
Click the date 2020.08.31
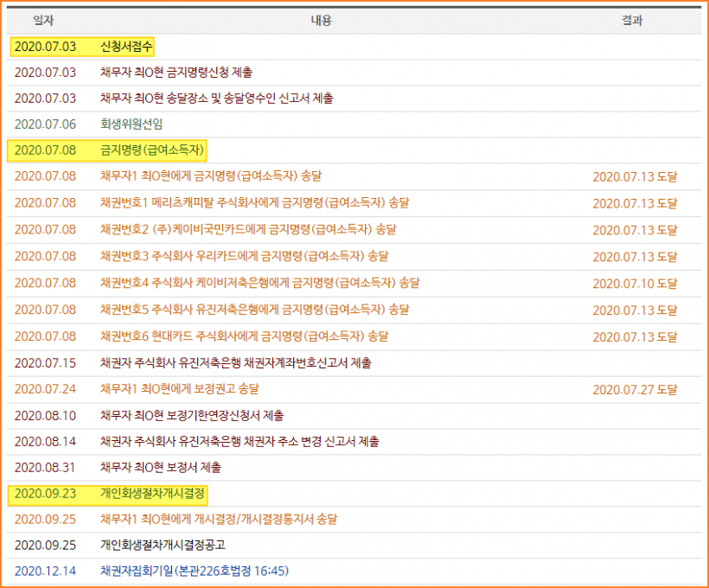coord(45,467)
